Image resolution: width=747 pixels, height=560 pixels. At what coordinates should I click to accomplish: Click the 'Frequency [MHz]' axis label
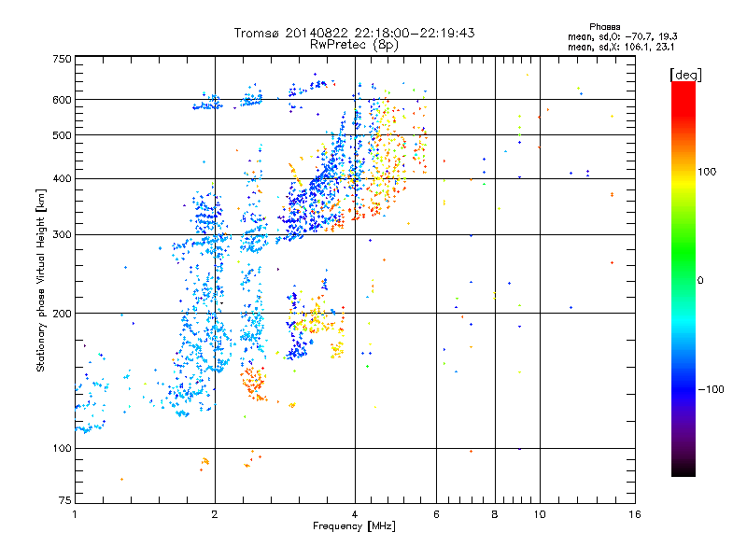[354, 526]
